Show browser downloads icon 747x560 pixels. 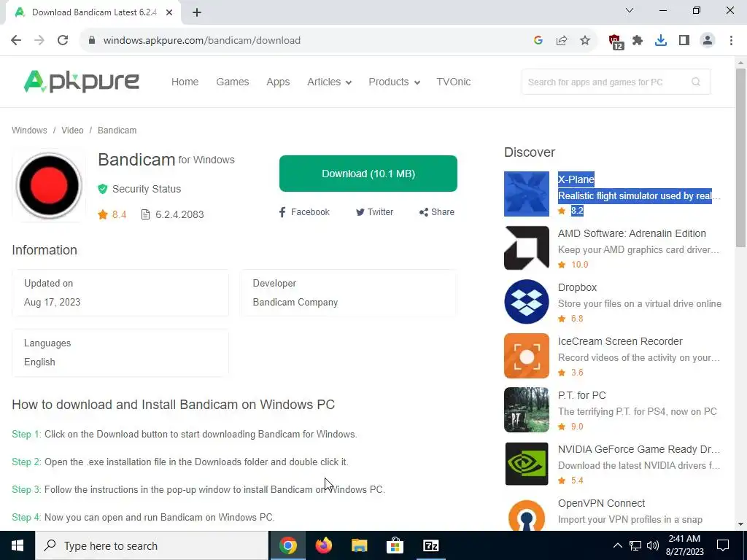click(x=661, y=41)
